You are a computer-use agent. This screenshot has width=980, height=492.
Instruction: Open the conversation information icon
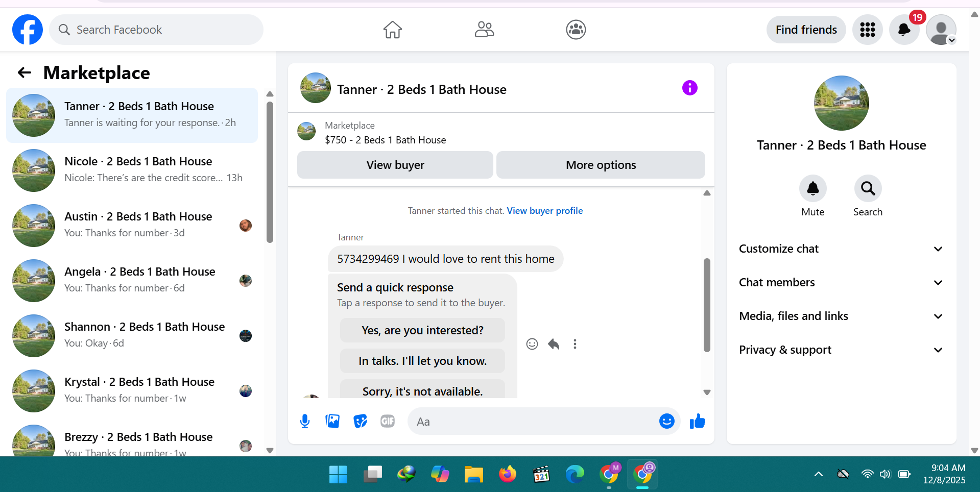pos(689,88)
